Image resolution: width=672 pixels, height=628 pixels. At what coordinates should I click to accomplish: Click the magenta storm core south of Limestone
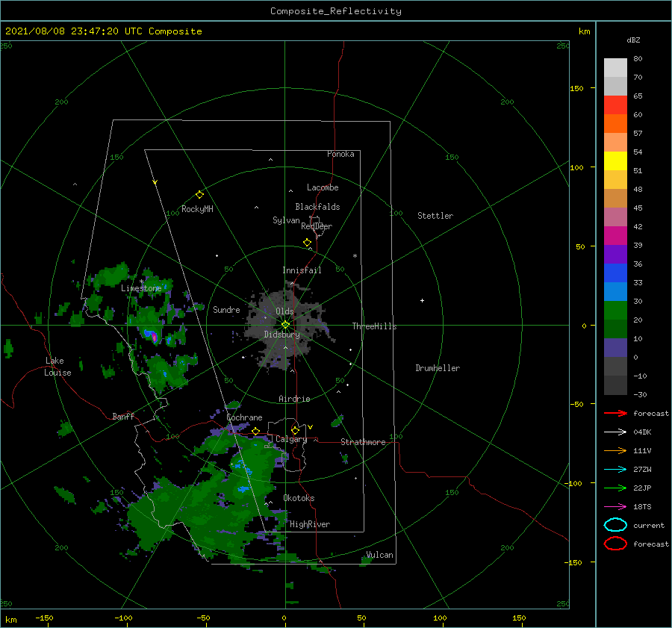pyautogui.click(x=155, y=338)
